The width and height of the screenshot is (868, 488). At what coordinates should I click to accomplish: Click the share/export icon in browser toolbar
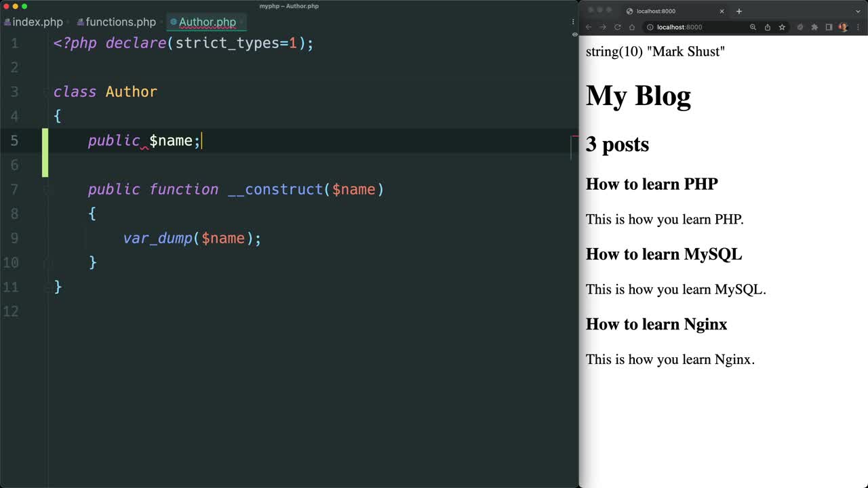[767, 27]
